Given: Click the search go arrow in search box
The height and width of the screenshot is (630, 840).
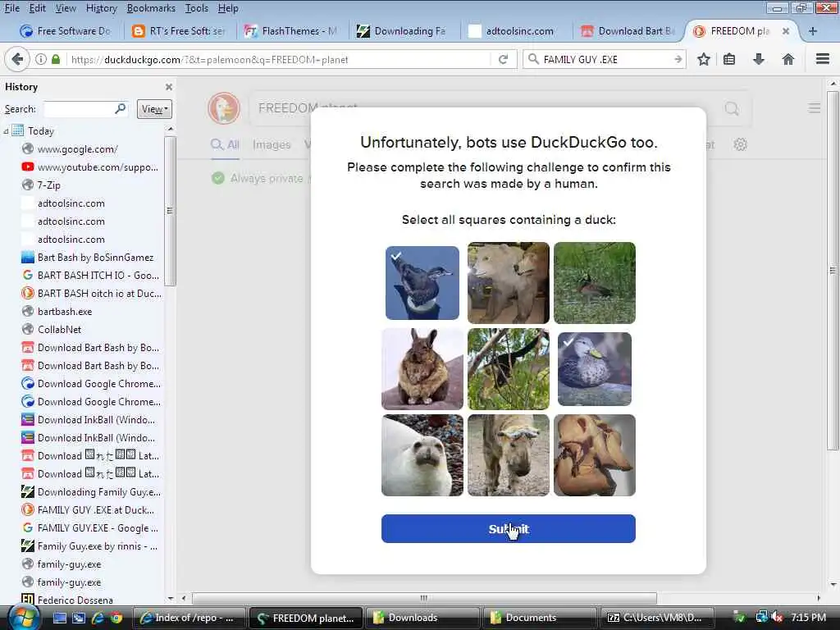Looking at the screenshot, I should pos(678,59).
